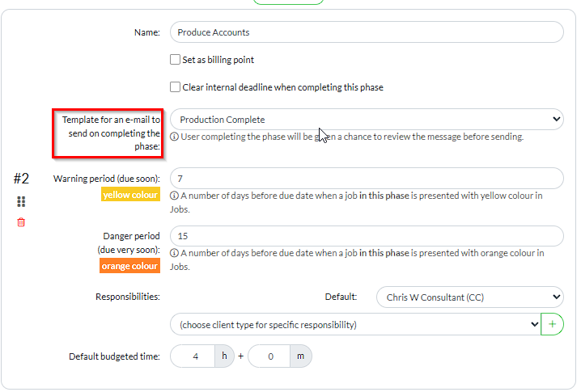This screenshot has width=581, height=392.
Task: Expand the Default responsibility 'Chris W Consultant' dropdown
Action: [x=469, y=297]
